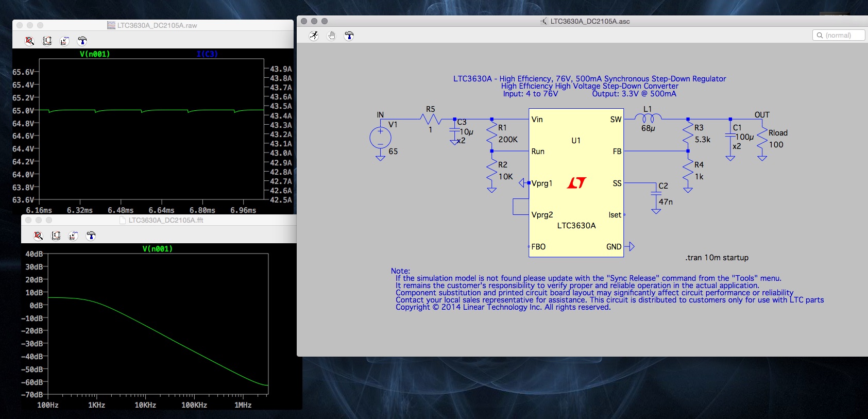Click Zoom to Fit icon in the .fft window
The width and height of the screenshot is (868, 419).
[38, 236]
